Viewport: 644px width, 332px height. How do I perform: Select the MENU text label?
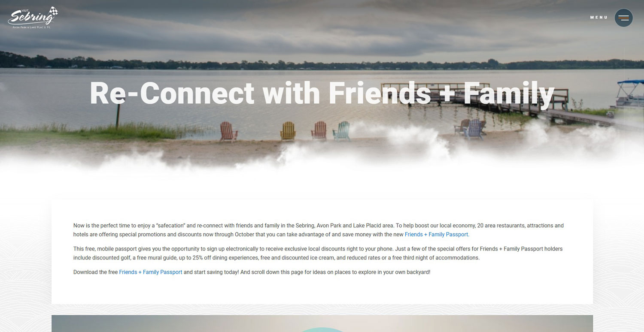(x=599, y=18)
